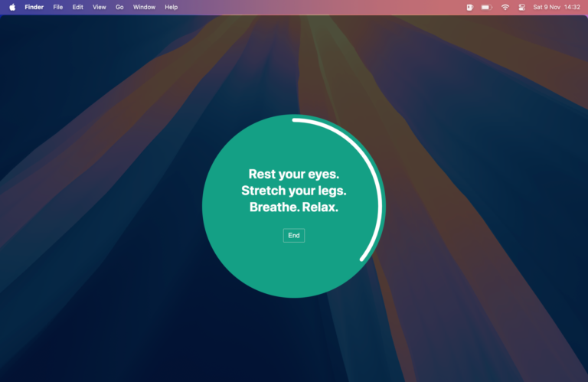Click the "Rest your eyes." text
Image resolution: width=588 pixels, height=382 pixels.
click(293, 175)
